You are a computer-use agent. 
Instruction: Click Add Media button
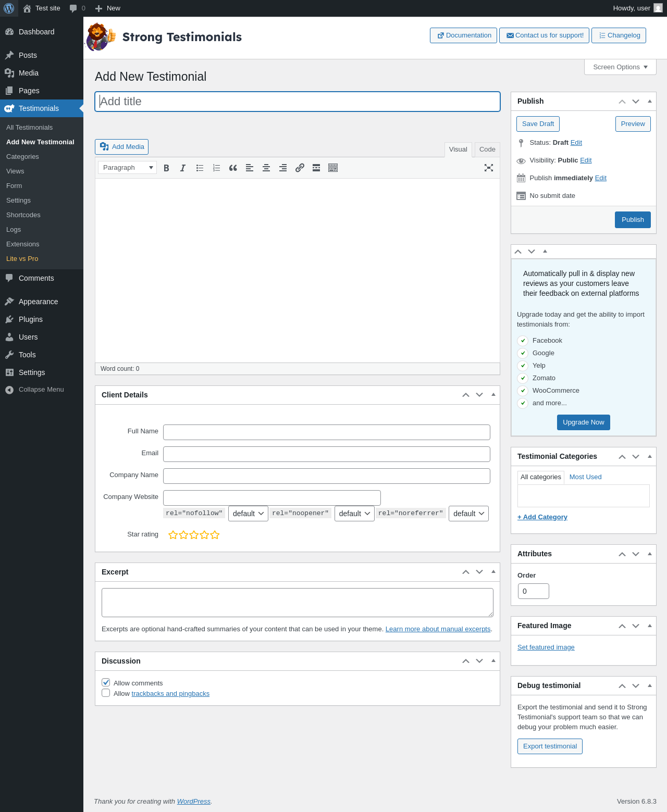[121, 147]
